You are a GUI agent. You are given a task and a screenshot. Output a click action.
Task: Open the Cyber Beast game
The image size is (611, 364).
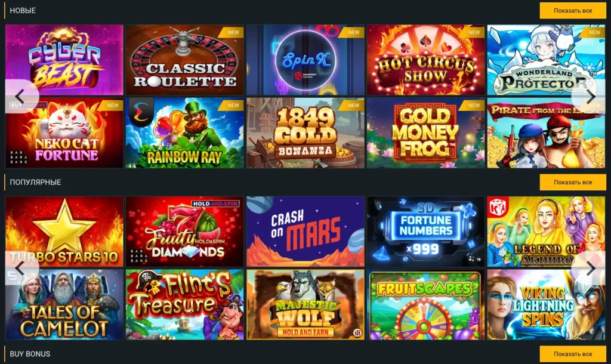click(x=64, y=60)
